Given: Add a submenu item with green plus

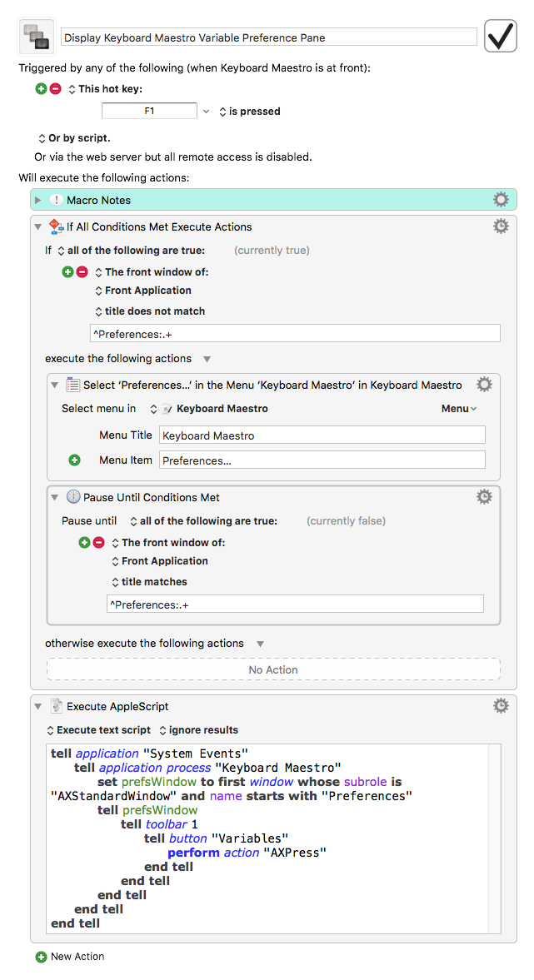Looking at the screenshot, I should (x=74, y=460).
